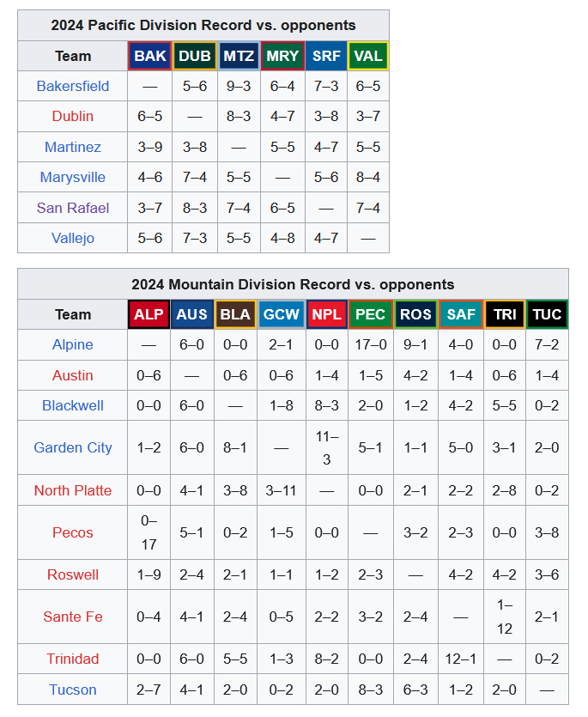
Task: Open the Alpine team link
Action: [x=73, y=344]
